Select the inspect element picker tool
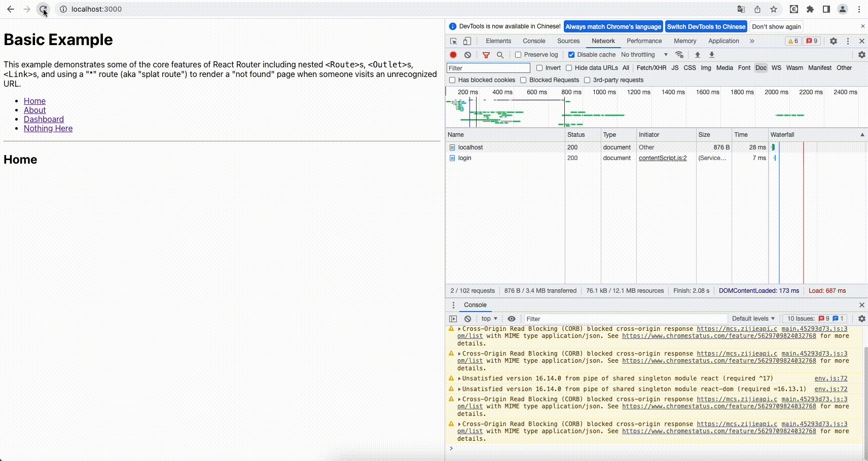The width and height of the screenshot is (868, 461). pyautogui.click(x=453, y=41)
